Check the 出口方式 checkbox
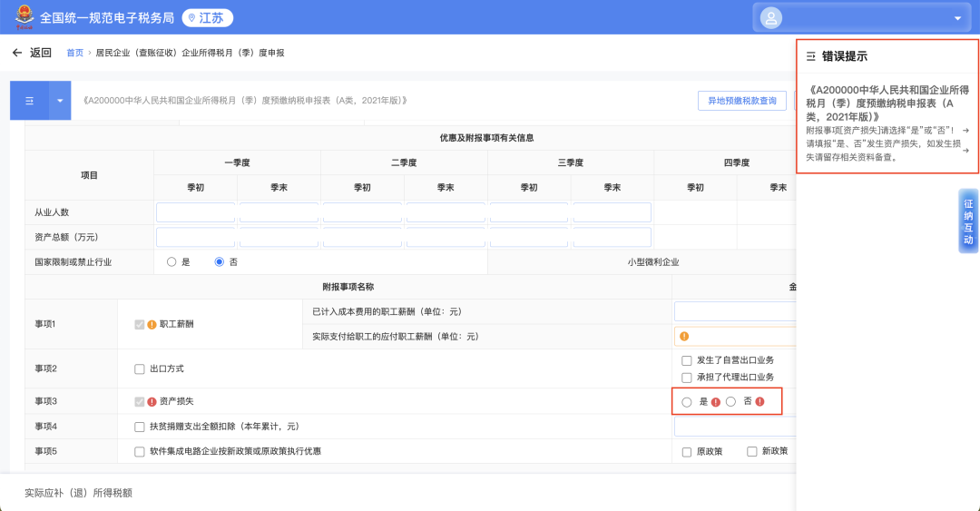The height and width of the screenshot is (511, 980). pos(140,369)
